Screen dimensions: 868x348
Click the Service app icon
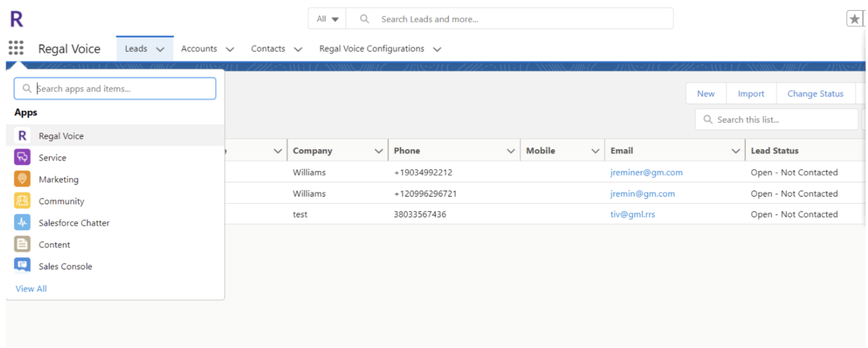click(22, 157)
